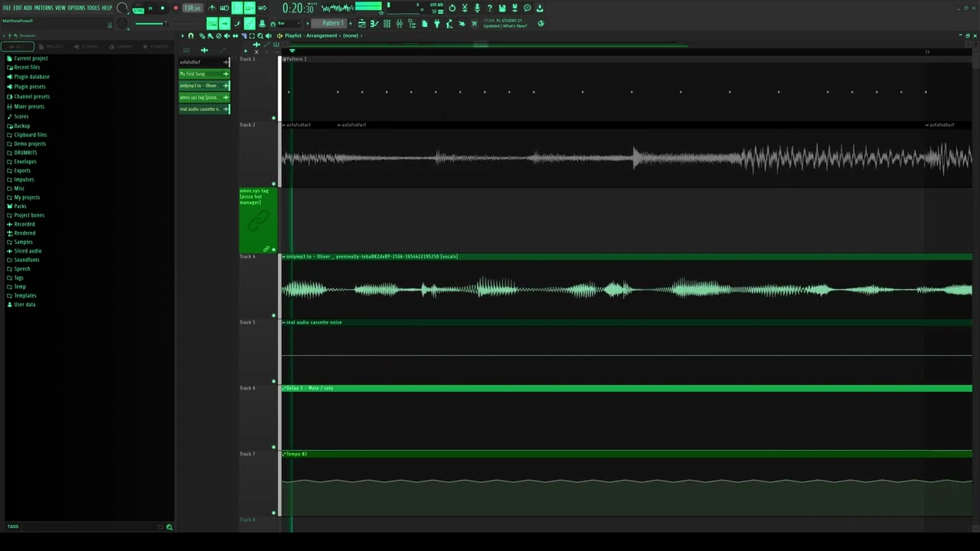Toggle Pattern/Song mode switch

(138, 8)
